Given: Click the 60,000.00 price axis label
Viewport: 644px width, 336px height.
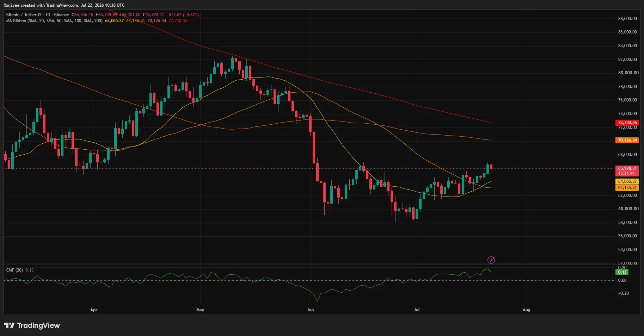Looking at the screenshot, I should [x=628, y=209].
